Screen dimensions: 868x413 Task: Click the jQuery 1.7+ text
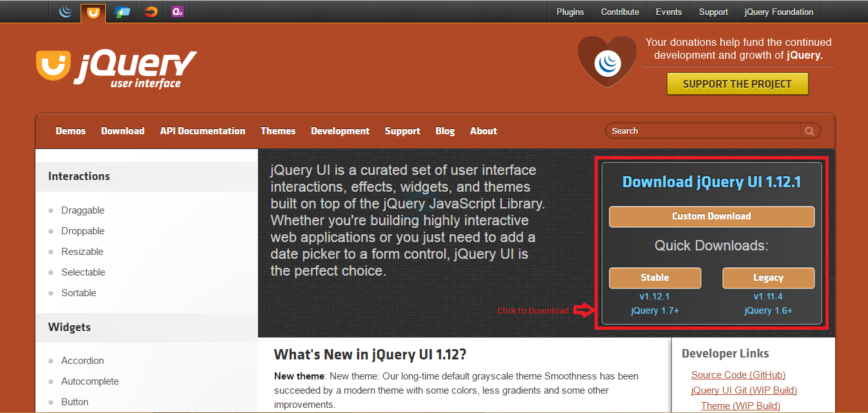[655, 311]
